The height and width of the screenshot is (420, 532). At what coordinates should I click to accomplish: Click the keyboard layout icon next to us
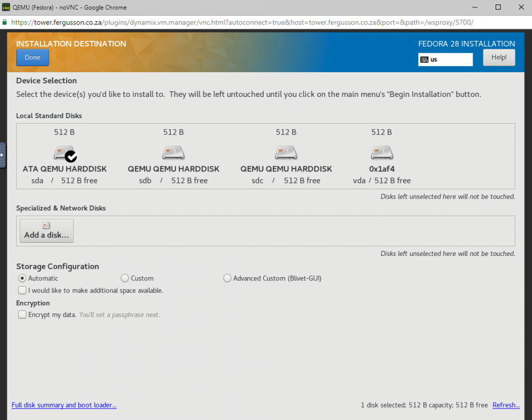coord(424,60)
